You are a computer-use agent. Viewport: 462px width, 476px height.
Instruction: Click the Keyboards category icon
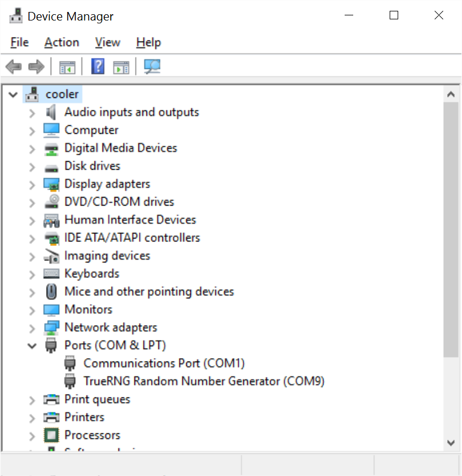[50, 273]
